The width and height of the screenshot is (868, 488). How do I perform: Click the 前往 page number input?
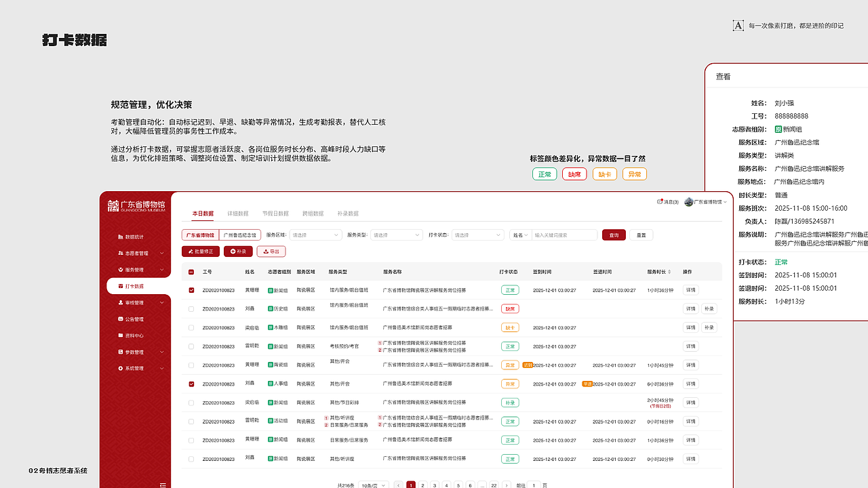[x=534, y=485]
